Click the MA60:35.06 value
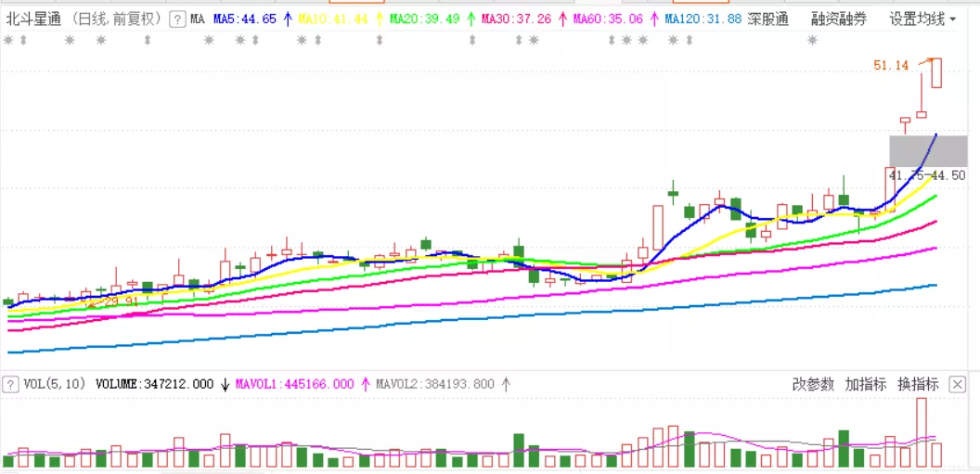This screenshot has height=474, width=980. click(x=608, y=19)
